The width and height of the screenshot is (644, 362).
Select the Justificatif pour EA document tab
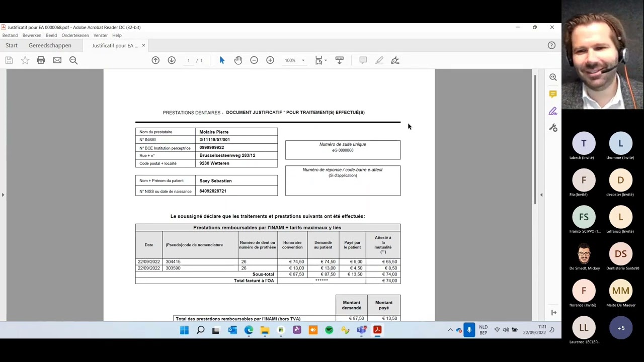coord(115,45)
